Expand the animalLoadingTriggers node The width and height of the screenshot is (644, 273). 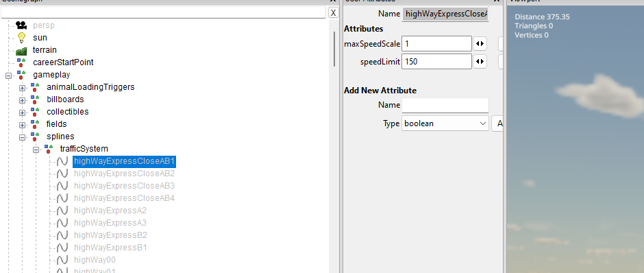tap(22, 88)
